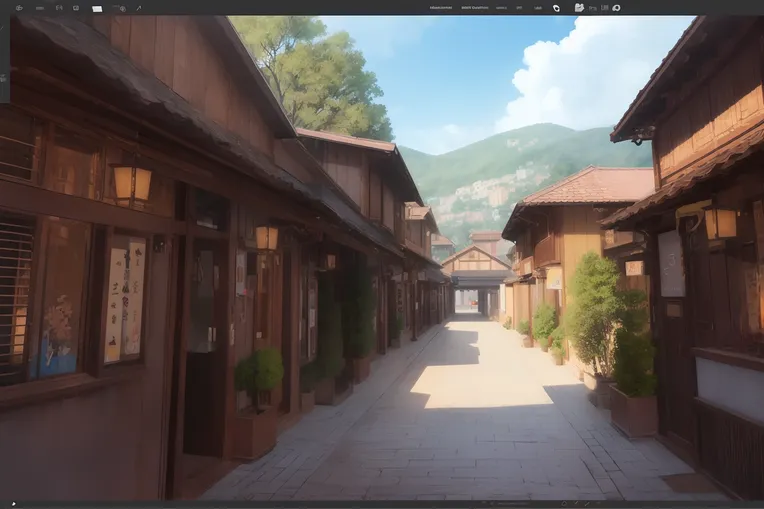The height and width of the screenshot is (509, 764).
Task: Click the second-to-last icon in the top-right toolbar
Action: (x=605, y=8)
